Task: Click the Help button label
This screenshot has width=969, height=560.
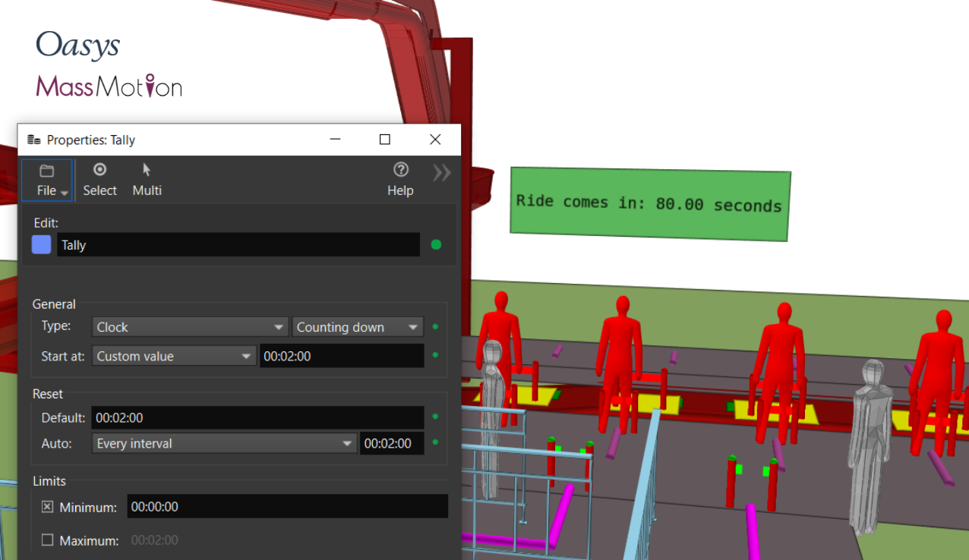Action: click(400, 190)
